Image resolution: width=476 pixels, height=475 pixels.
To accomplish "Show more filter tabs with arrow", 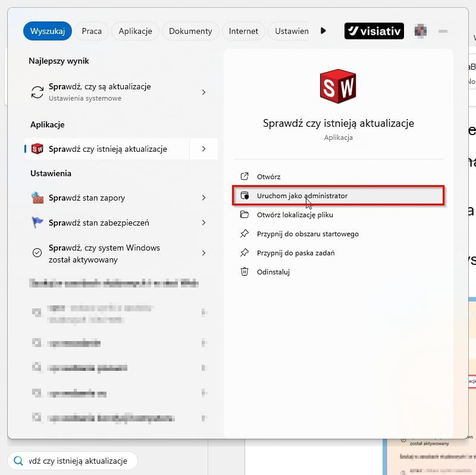I will coord(323,31).
